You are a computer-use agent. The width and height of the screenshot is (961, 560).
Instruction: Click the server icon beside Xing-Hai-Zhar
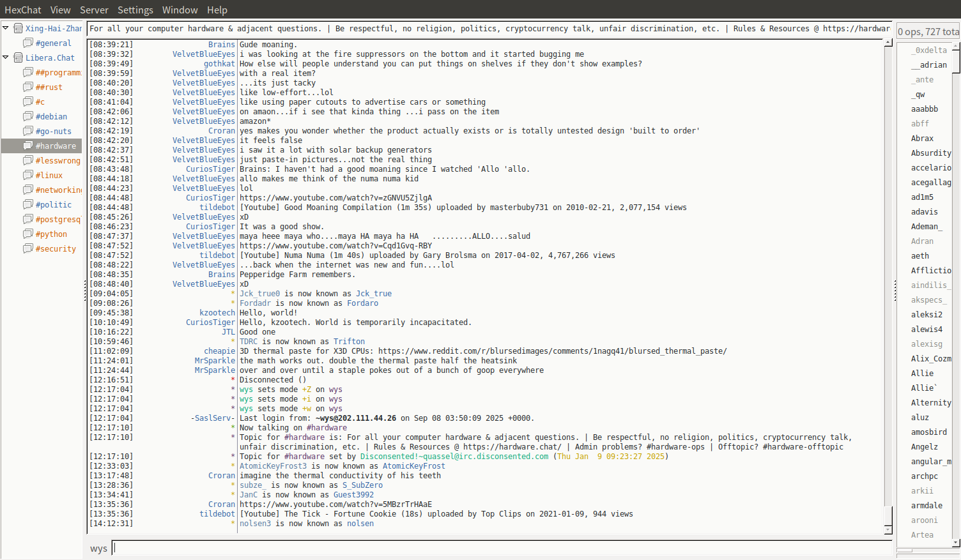click(x=19, y=28)
